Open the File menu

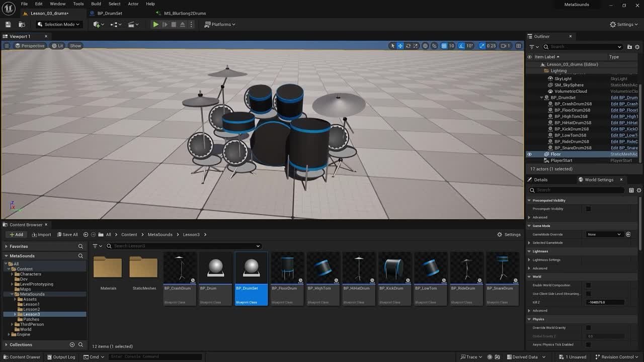[x=24, y=4]
